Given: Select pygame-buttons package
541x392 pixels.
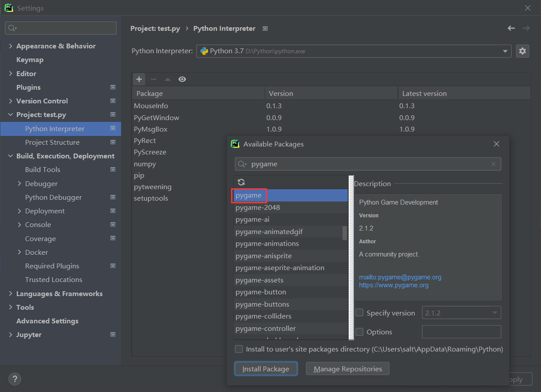Looking at the screenshot, I should pos(291,304).
